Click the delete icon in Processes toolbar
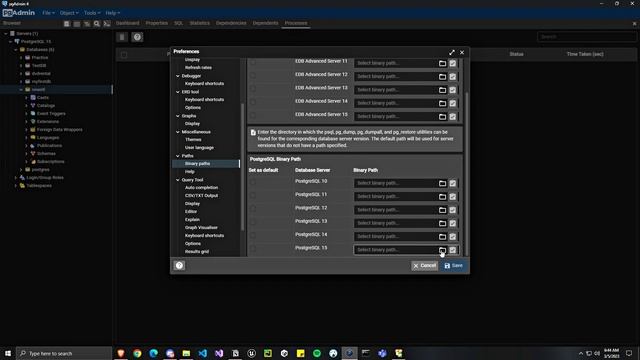 pyautogui.click(x=122, y=37)
